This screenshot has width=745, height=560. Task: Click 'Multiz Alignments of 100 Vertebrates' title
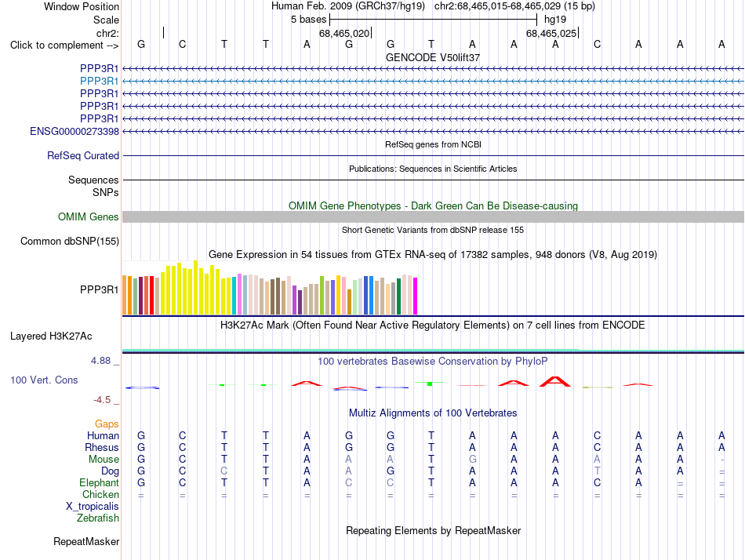[x=433, y=413]
